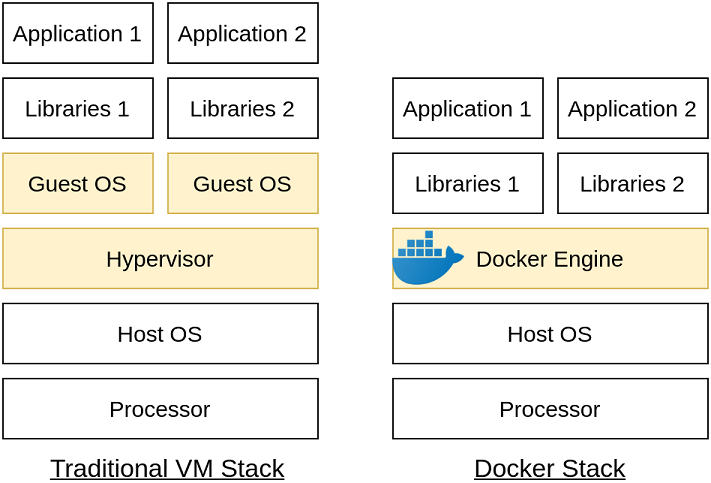Image resolution: width=711 pixels, height=483 pixels.
Task: Click Libraries 1 in the VM stack
Action: point(78,108)
